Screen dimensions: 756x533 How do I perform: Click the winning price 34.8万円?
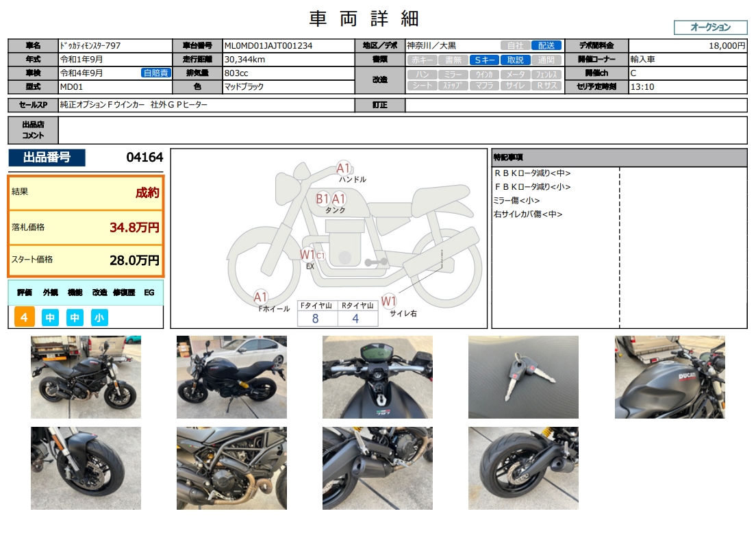[x=134, y=227]
